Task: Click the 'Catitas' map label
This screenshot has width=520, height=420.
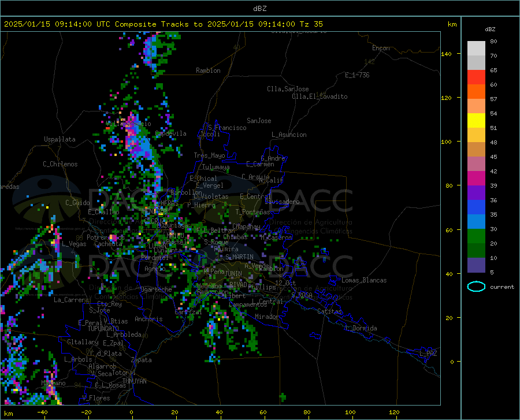Action: [329, 311]
